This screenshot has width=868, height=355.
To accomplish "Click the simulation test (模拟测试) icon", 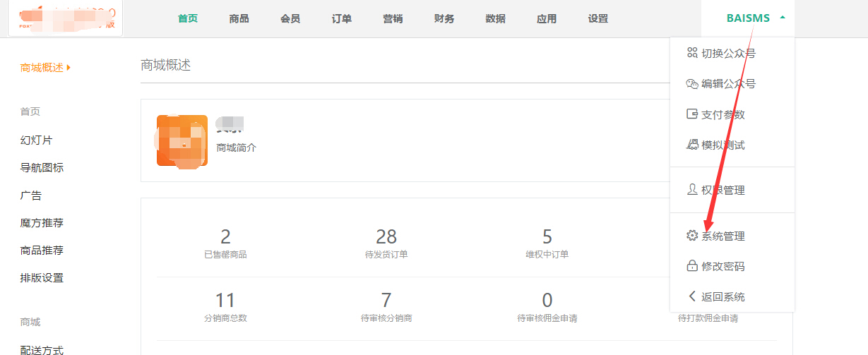I will pos(692,145).
